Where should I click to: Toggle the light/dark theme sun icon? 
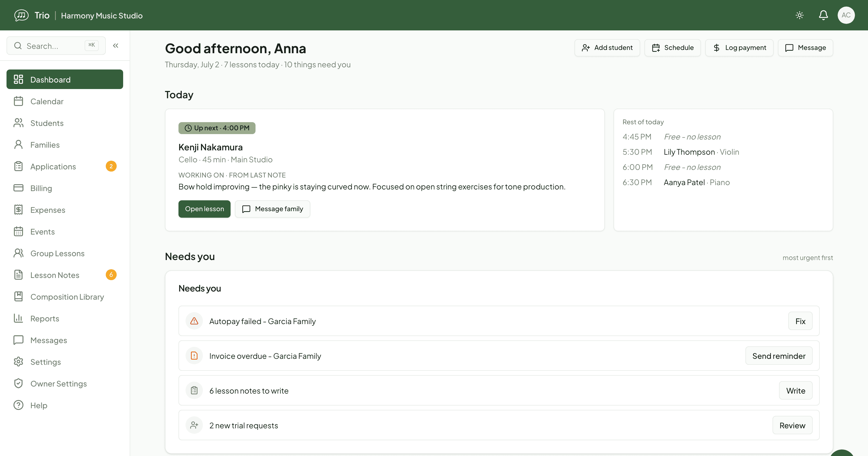click(800, 15)
